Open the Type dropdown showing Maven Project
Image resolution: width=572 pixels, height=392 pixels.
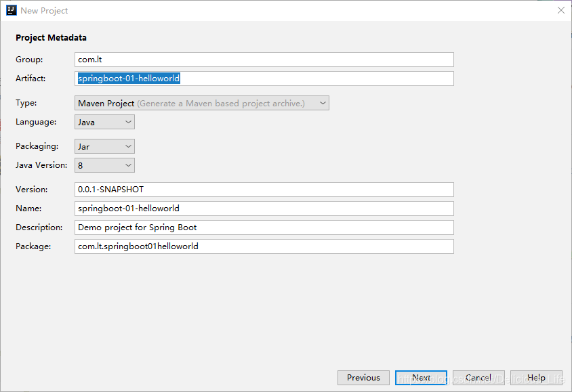click(202, 103)
